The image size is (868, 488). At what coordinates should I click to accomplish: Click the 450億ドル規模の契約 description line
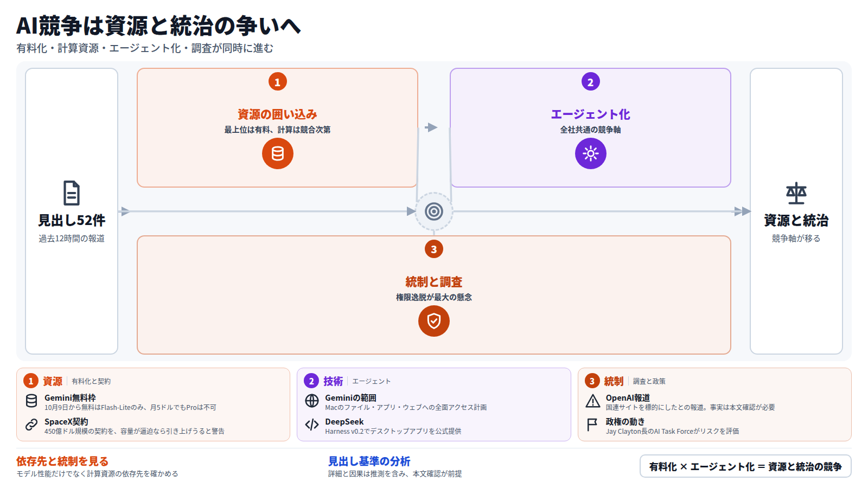[x=135, y=432]
